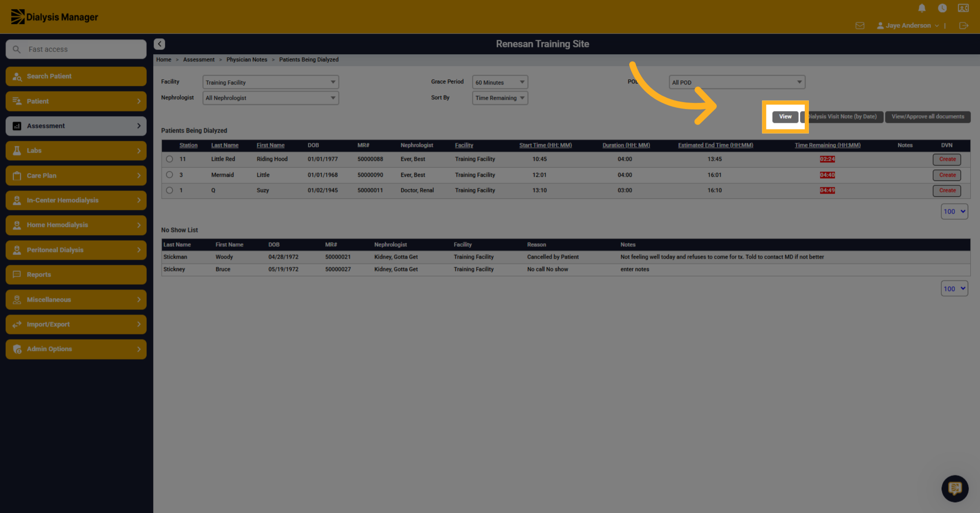Image resolution: width=980 pixels, height=513 pixels.
Task: Select radio button for Suzy Q row
Action: coord(169,190)
